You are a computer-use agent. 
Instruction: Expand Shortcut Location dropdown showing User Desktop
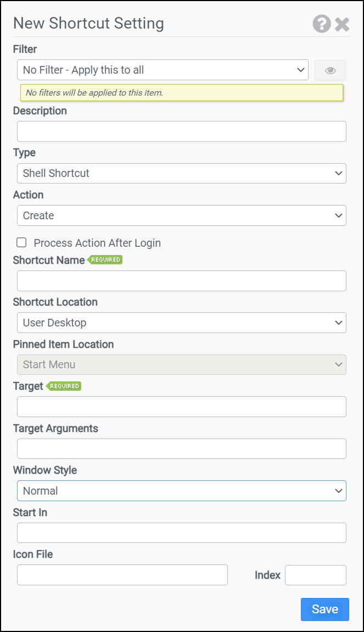181,323
